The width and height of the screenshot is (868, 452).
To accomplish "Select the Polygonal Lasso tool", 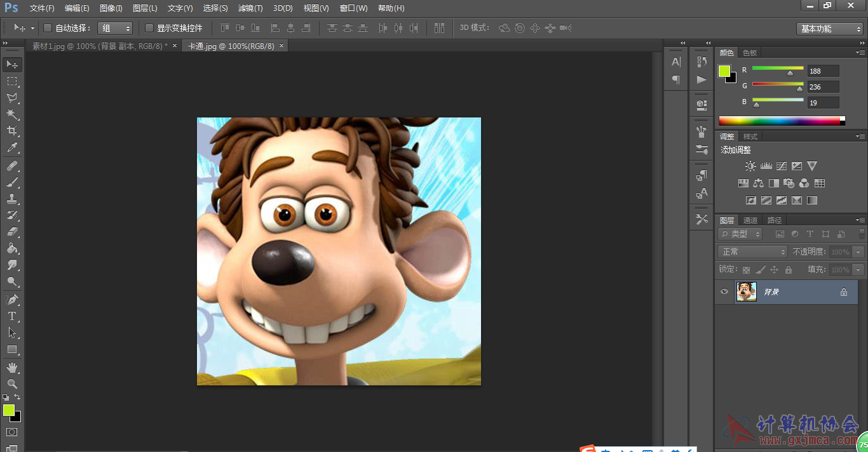I will click(x=12, y=98).
